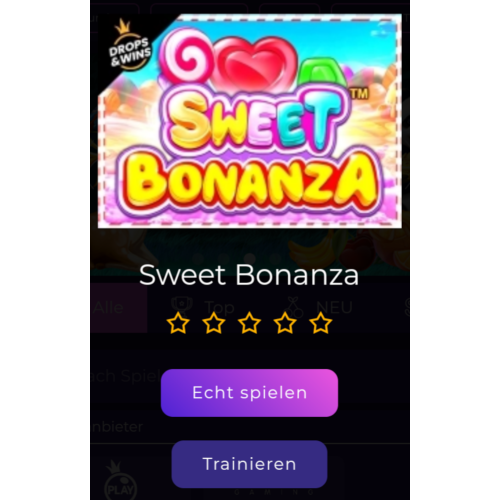This screenshot has height=500, width=500.
Task: Give the game a two-star rating
Action: tap(214, 323)
